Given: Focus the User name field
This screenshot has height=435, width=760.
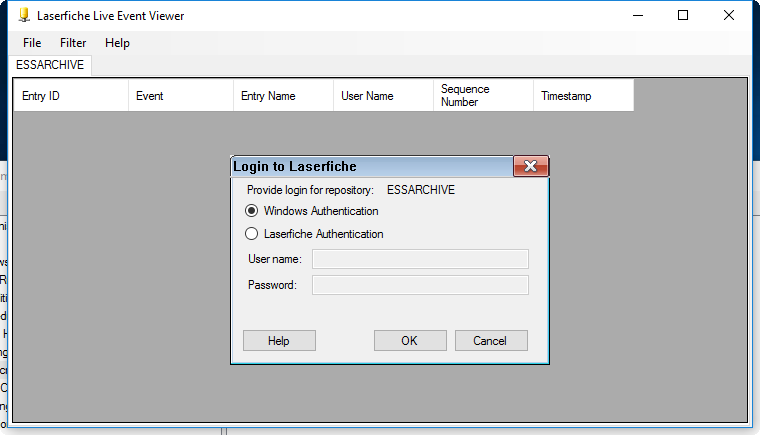Looking at the screenshot, I should [x=420, y=259].
